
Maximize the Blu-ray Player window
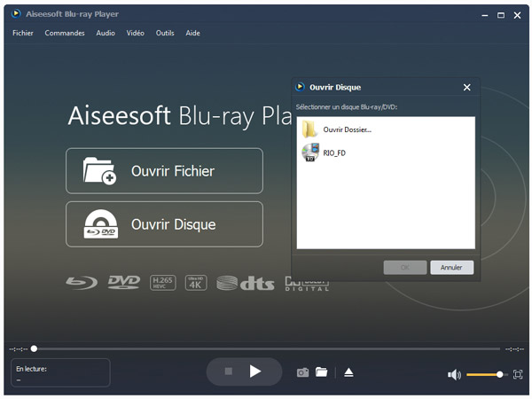click(x=501, y=15)
